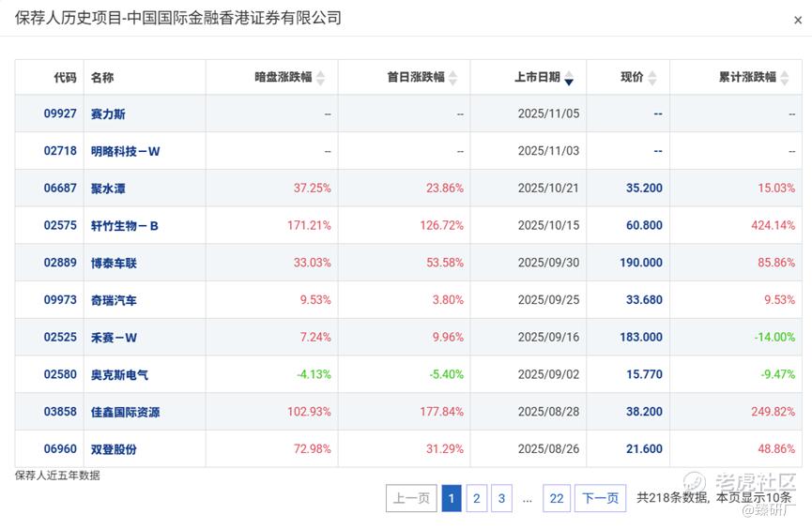Viewport: 812px width, 529px height.
Task: Sort by 累计涨跌幅 column arrows
Action: 785,78
